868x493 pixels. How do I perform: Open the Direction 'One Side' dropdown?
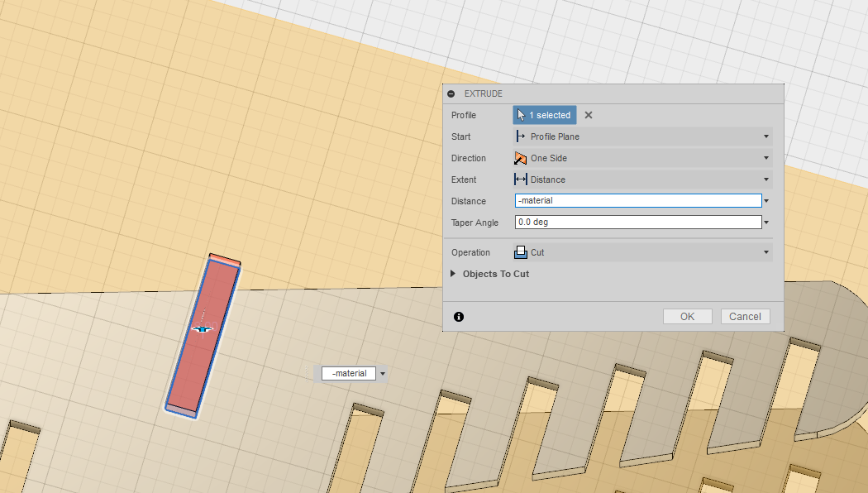click(642, 158)
